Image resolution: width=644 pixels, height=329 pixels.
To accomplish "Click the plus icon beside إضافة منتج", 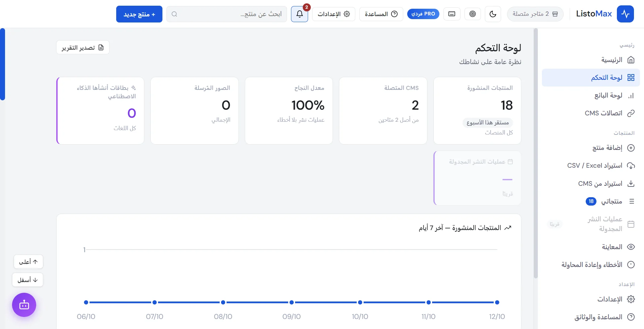I will coord(631,148).
